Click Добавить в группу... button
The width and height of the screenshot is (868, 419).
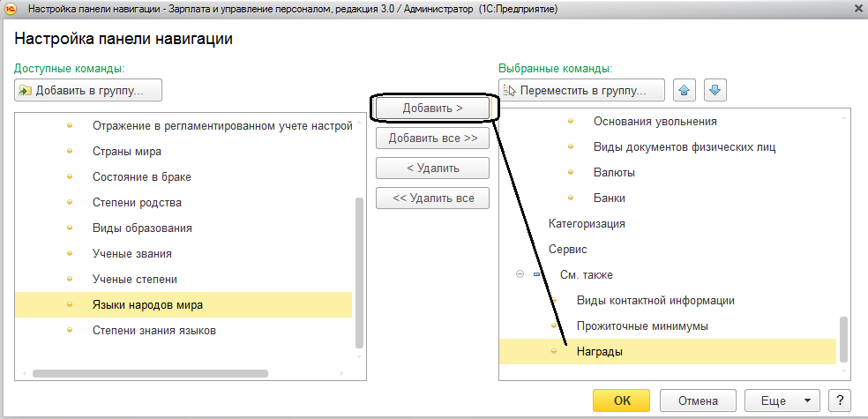(x=88, y=90)
